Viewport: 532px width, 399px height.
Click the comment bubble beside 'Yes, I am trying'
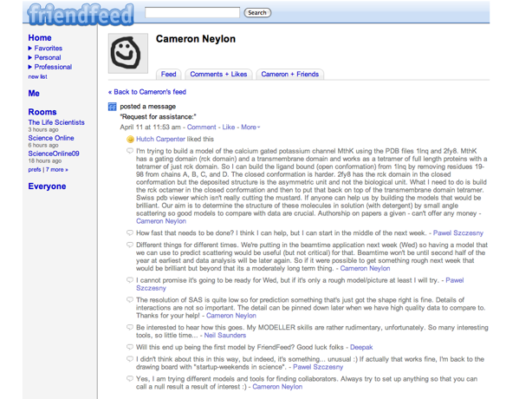(130, 379)
